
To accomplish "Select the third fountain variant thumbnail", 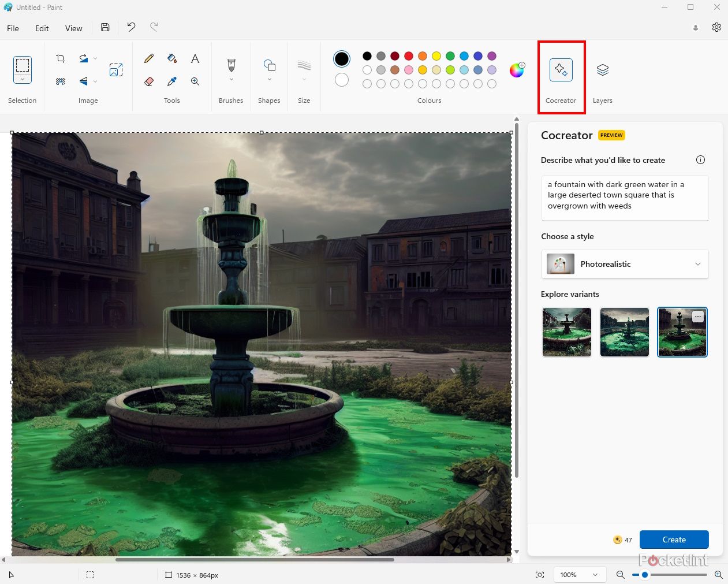I will (x=682, y=332).
